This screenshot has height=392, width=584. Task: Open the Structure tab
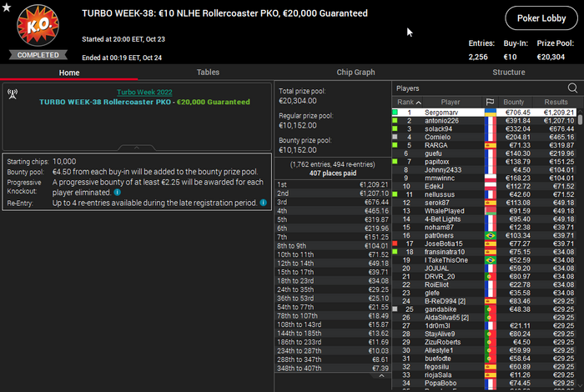pyautogui.click(x=509, y=73)
